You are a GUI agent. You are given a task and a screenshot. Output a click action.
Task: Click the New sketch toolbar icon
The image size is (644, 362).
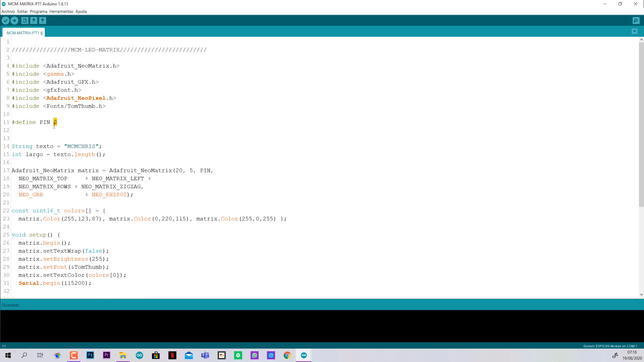pyautogui.click(x=25, y=20)
